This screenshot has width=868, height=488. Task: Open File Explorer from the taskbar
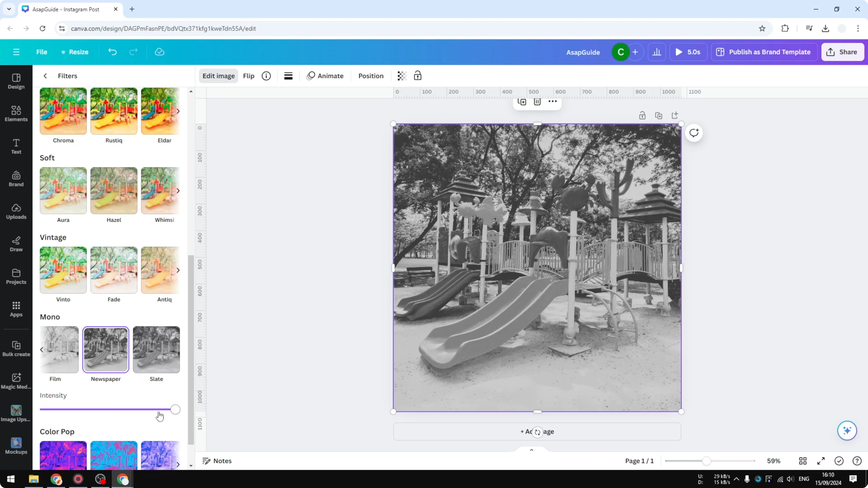coord(34,479)
